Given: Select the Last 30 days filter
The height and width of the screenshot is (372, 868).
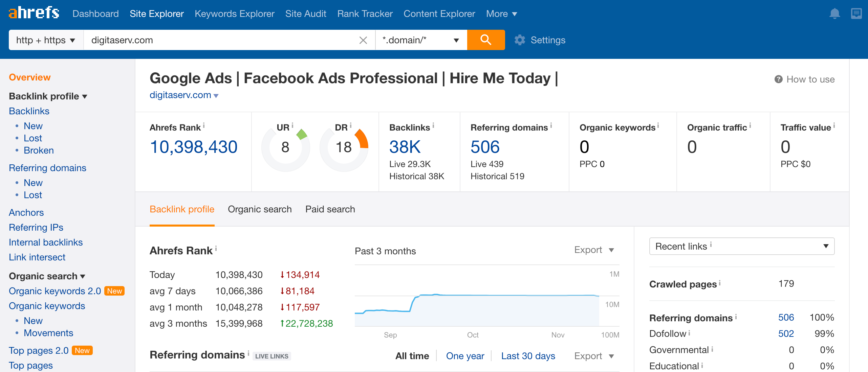Looking at the screenshot, I should [528, 356].
